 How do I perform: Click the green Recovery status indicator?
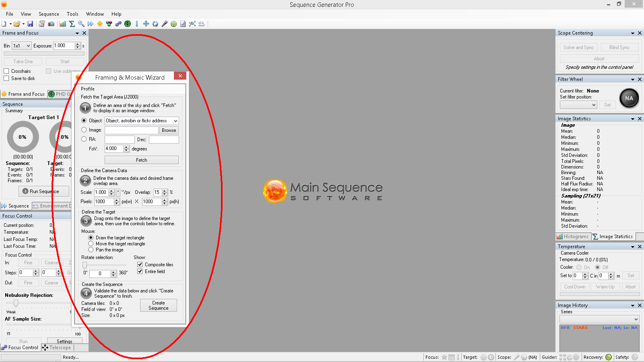pos(609,357)
